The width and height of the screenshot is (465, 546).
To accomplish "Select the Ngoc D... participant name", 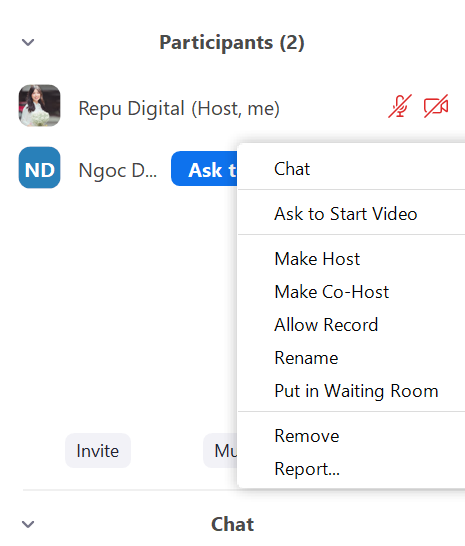I will (118, 171).
